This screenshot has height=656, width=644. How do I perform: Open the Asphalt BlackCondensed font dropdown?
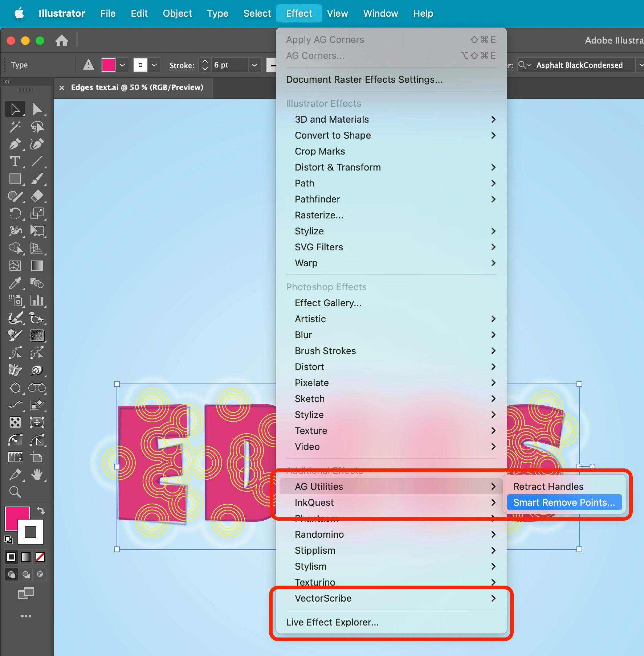click(641, 65)
